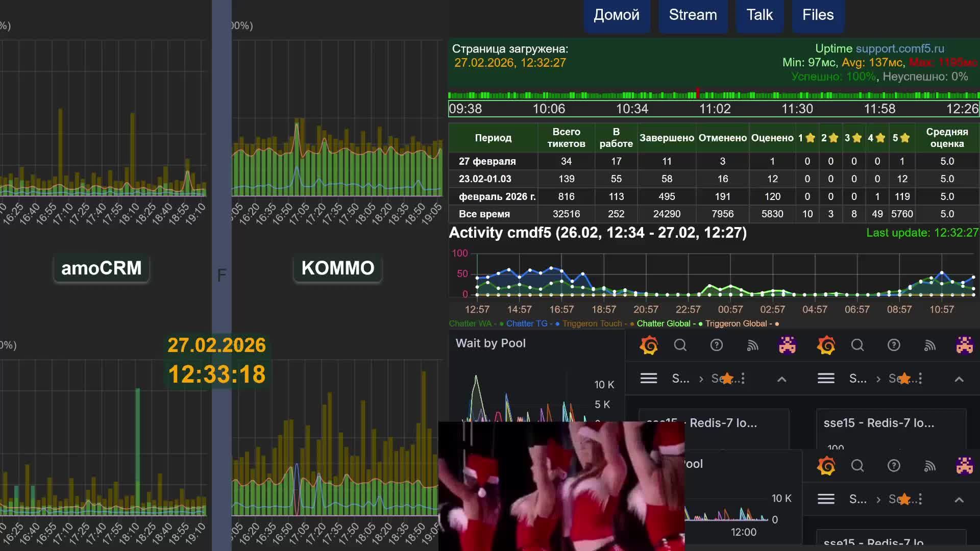Star the dashboard in the top-right Grafana panel
The image size is (980, 551).
[904, 379]
